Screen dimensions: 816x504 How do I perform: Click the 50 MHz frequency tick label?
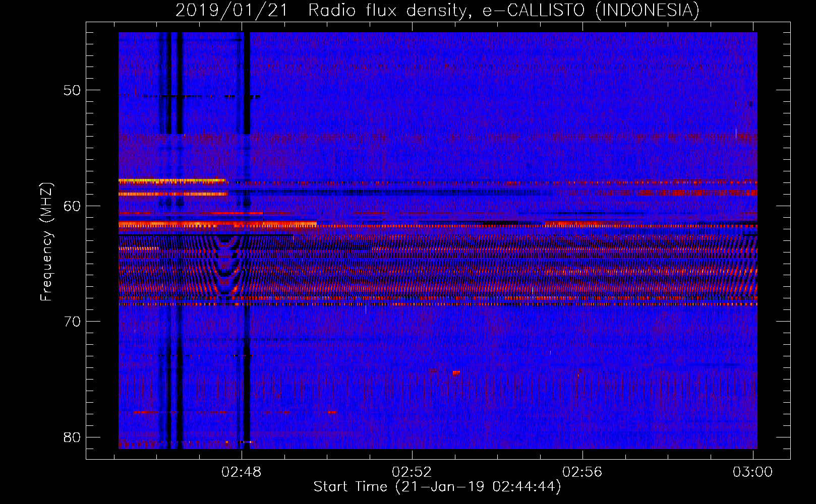(x=72, y=90)
